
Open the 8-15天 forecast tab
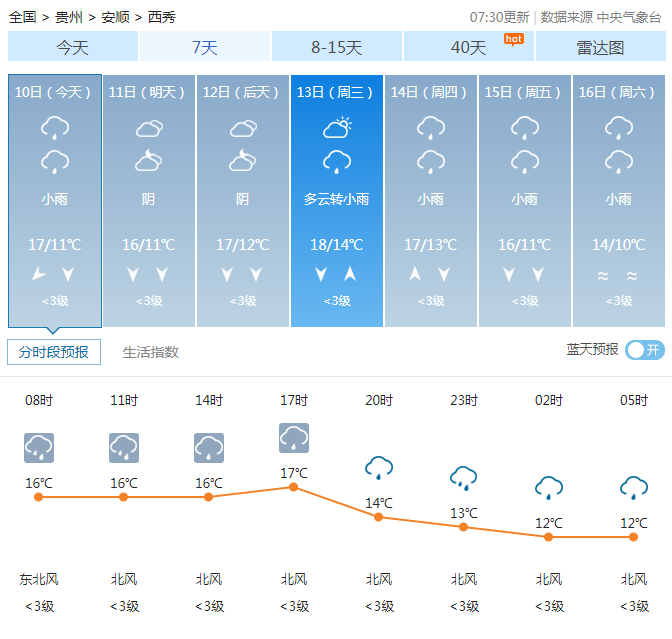point(337,47)
